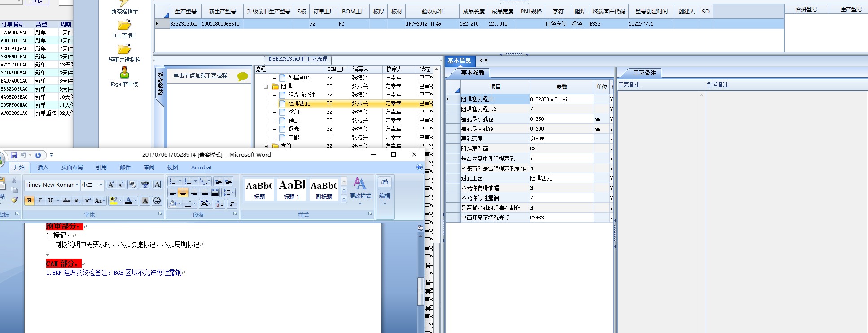Switch to the 插入 ribbon tab
Screen dimensions: 868x333
43,167
